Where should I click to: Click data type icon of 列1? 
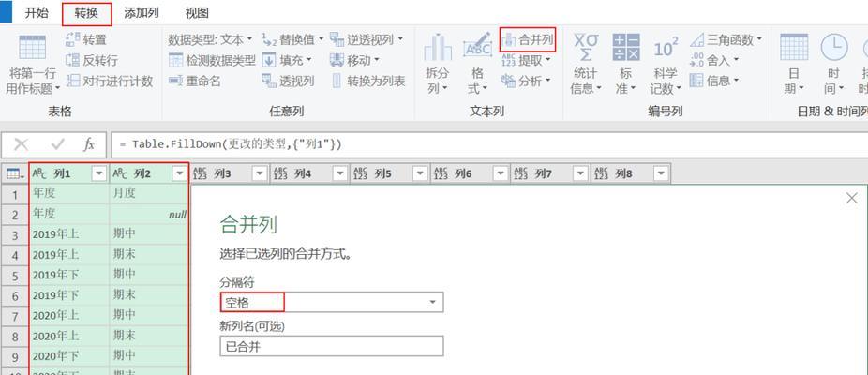[40, 174]
